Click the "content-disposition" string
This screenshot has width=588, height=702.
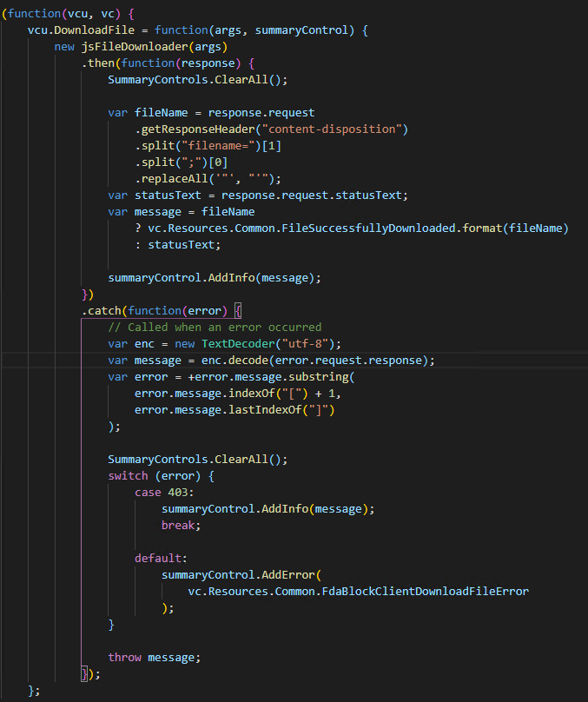332,129
